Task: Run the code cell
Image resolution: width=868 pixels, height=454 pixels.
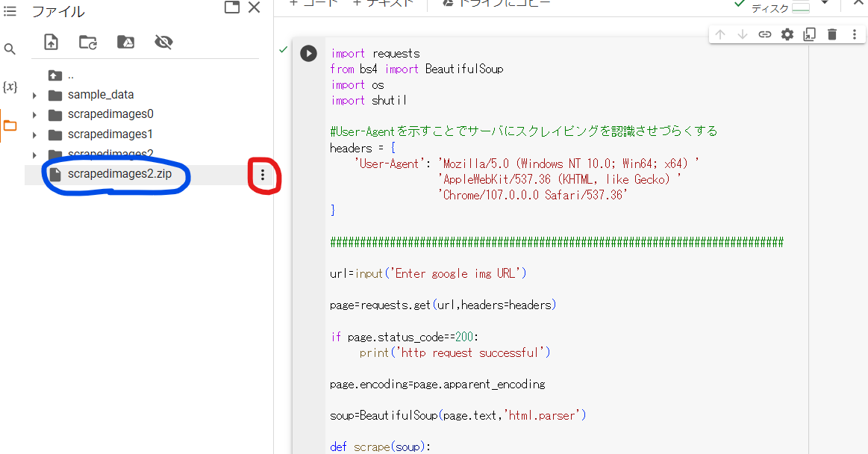Action: 308,54
